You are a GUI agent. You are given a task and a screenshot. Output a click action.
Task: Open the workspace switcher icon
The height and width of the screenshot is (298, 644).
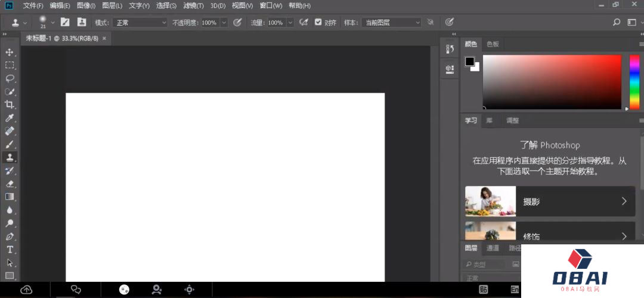[x=631, y=22]
